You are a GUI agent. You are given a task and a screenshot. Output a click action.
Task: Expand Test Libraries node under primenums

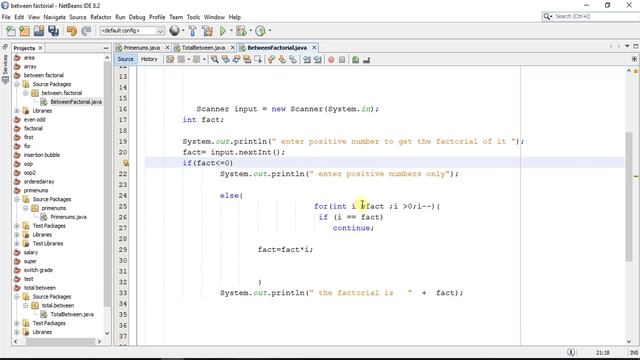click(17, 243)
